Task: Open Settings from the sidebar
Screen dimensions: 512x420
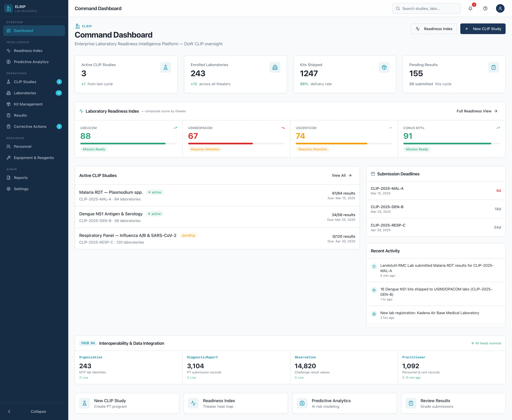Action: coord(21,189)
